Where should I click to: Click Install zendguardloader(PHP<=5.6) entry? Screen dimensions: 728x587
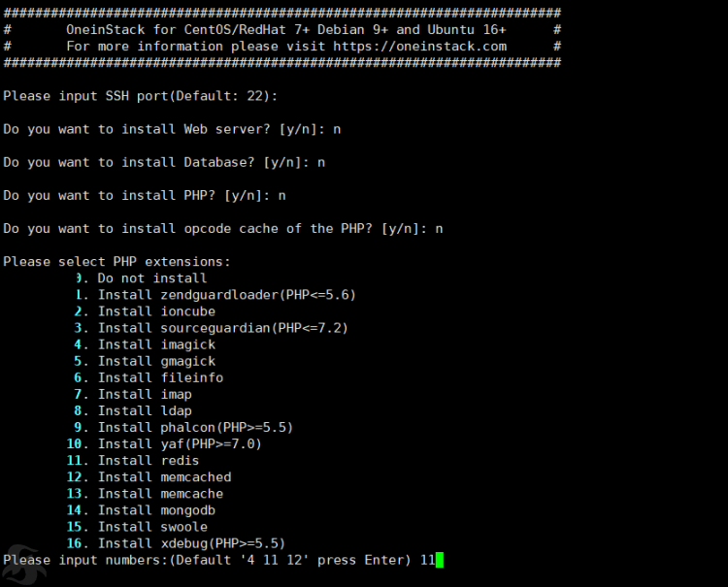pos(215,295)
